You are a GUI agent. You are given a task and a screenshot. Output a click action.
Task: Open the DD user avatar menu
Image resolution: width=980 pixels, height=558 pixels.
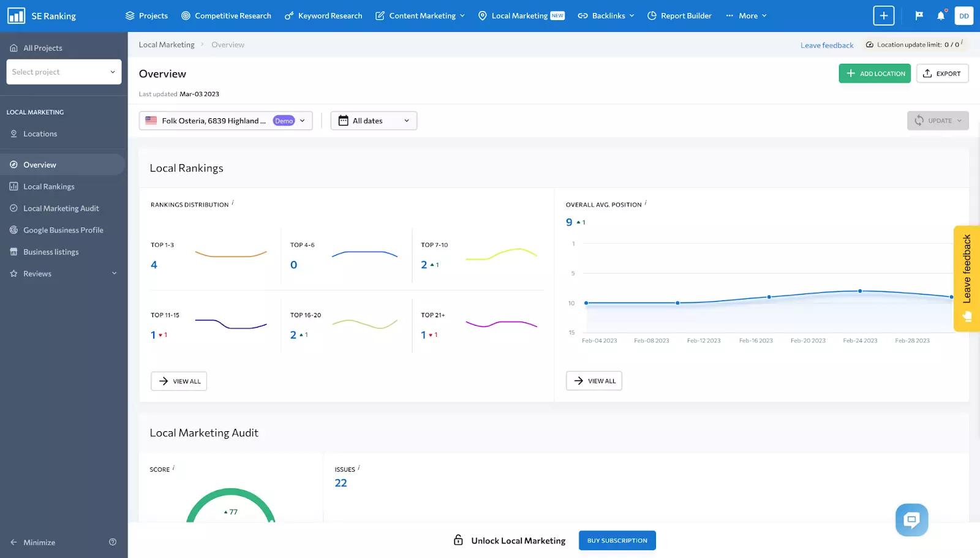pyautogui.click(x=964, y=16)
